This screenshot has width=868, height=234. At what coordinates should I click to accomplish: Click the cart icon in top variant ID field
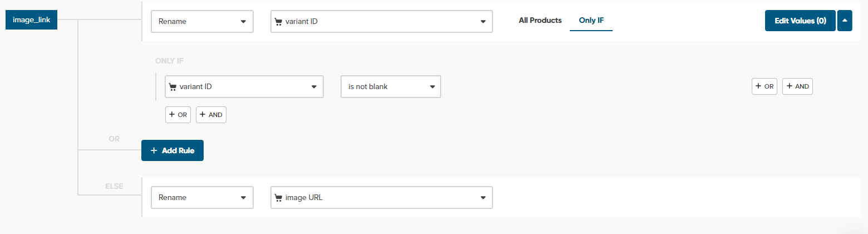pos(279,22)
